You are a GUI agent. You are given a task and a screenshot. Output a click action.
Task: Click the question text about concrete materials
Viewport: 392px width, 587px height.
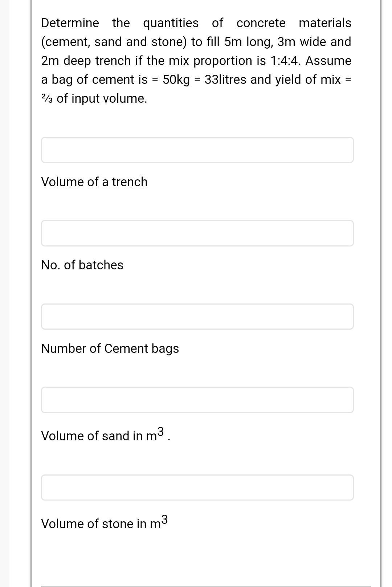[x=196, y=60]
